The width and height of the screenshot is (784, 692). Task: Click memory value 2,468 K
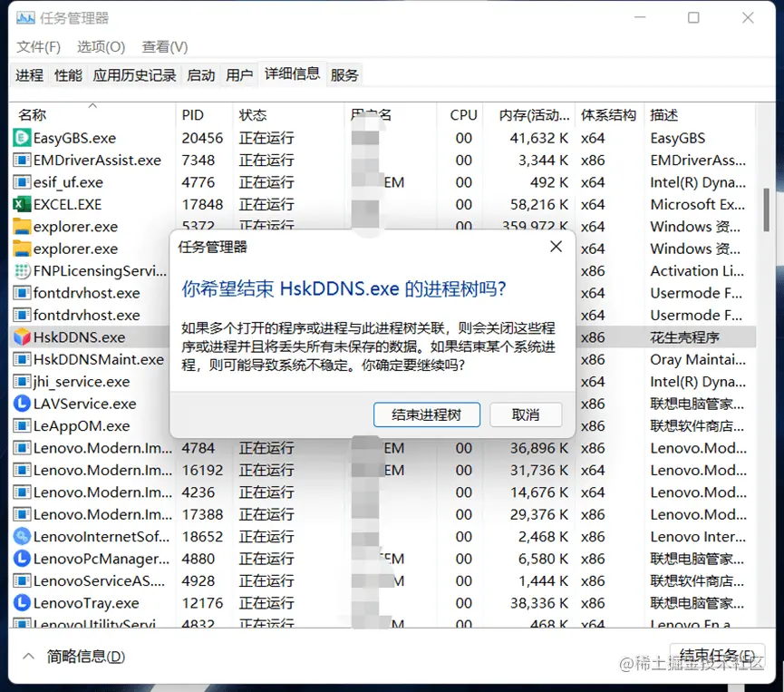pos(543,536)
